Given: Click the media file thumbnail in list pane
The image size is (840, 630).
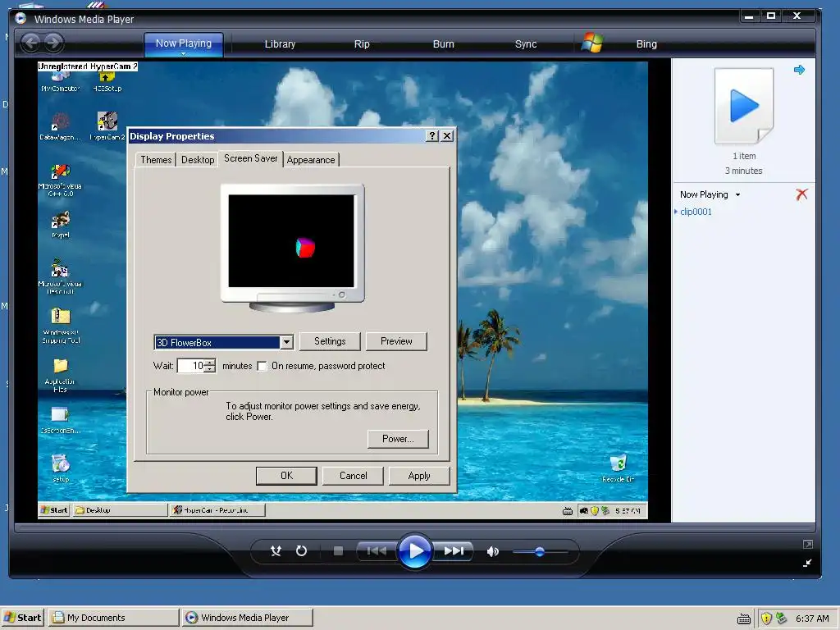Looking at the screenshot, I should 744,106.
